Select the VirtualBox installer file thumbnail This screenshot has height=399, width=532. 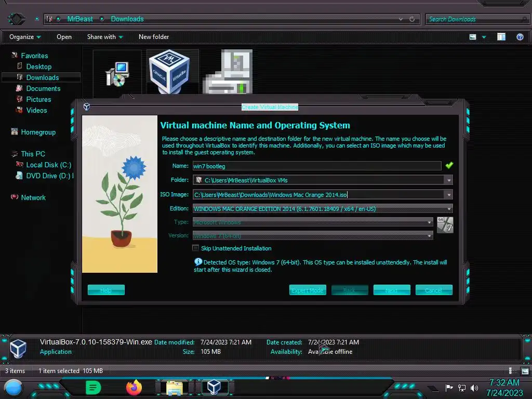pos(169,72)
